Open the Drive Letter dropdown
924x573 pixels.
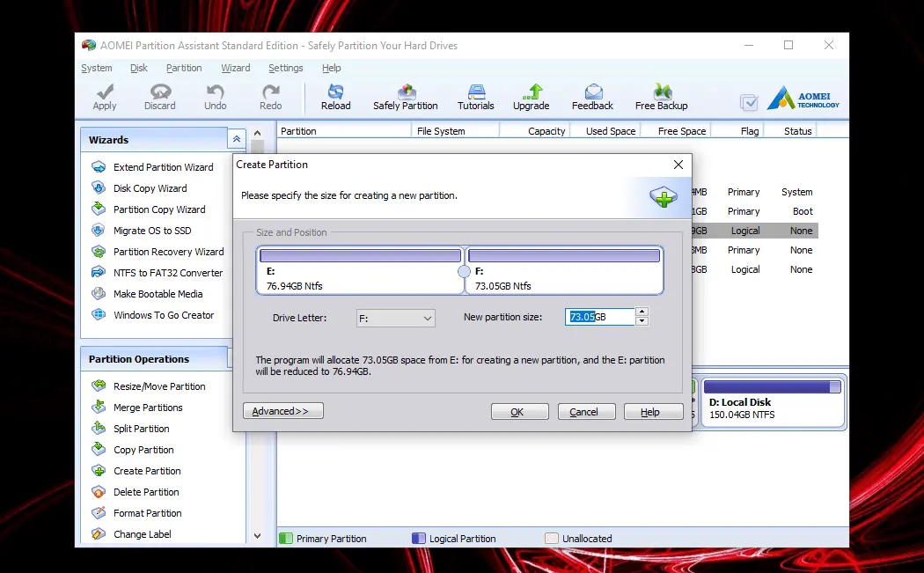tap(395, 319)
